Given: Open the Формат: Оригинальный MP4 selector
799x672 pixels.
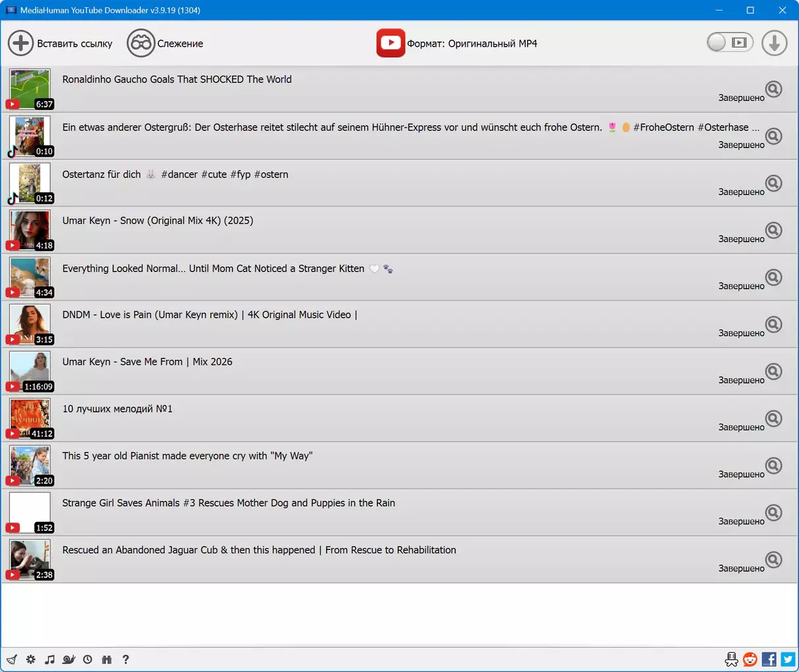Looking at the screenshot, I should point(457,43).
